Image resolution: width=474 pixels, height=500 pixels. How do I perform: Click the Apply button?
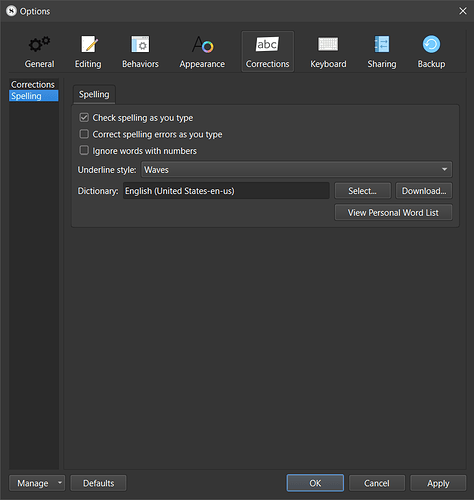[438, 483]
